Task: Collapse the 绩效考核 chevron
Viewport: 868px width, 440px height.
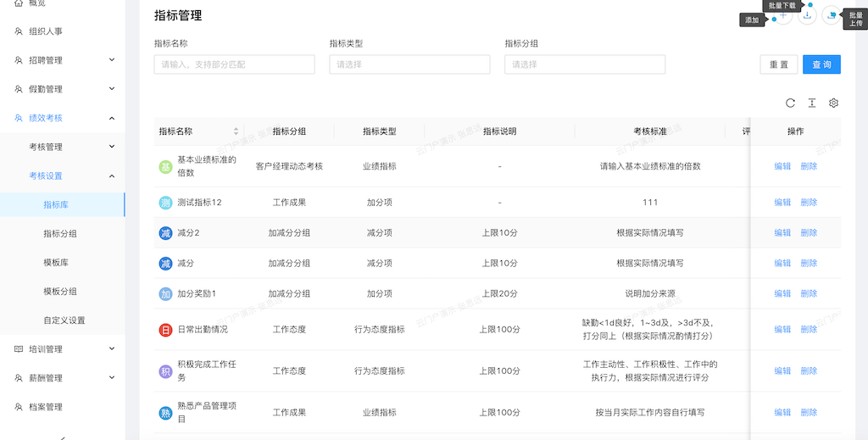Action: [112, 118]
